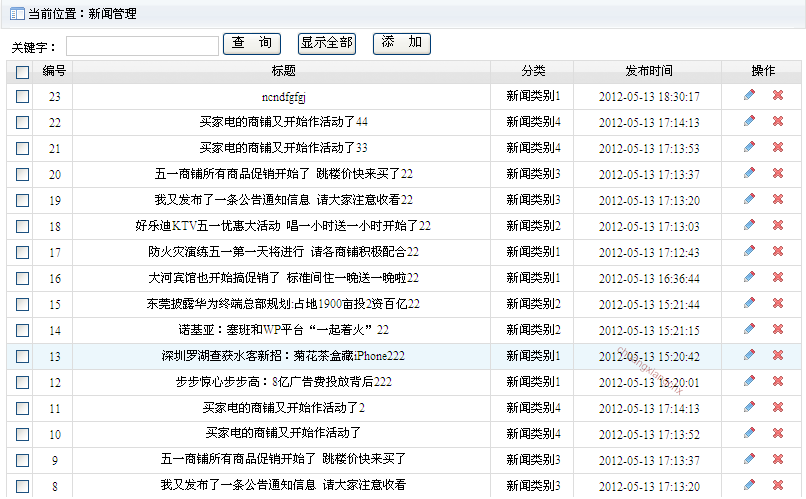The width and height of the screenshot is (806, 499).
Task: Click the 显示全部 button
Action: [327, 44]
